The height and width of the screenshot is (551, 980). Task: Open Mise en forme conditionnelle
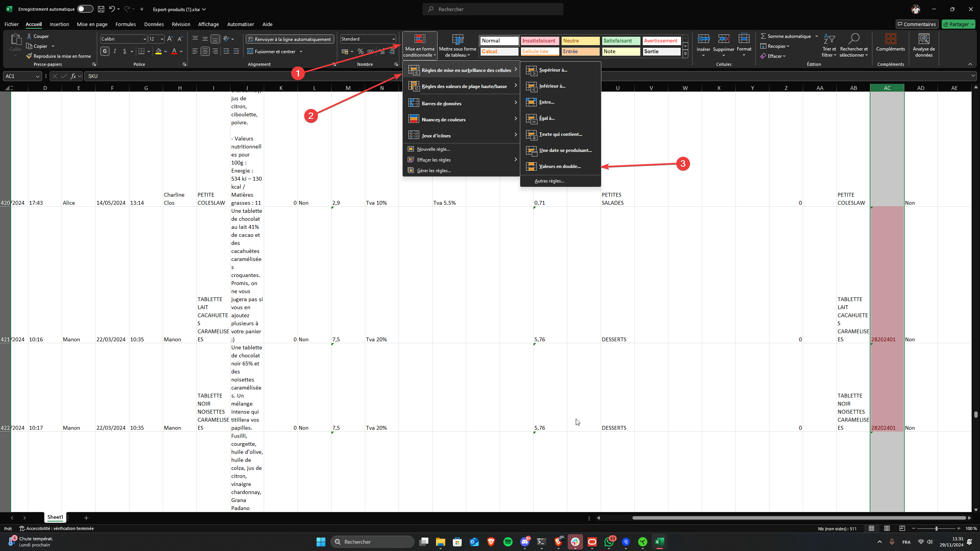[420, 46]
